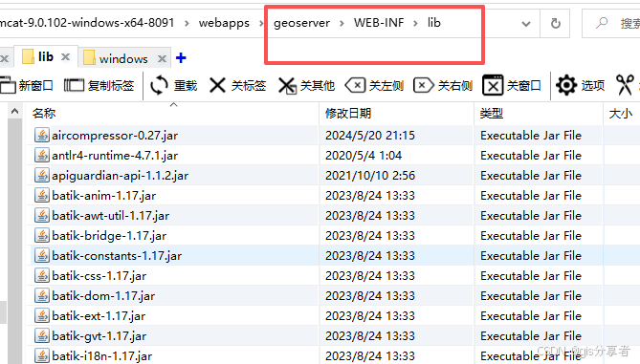The width and height of the screenshot is (640, 364).
Task: Close the window with 关窗口
Action: 512,86
